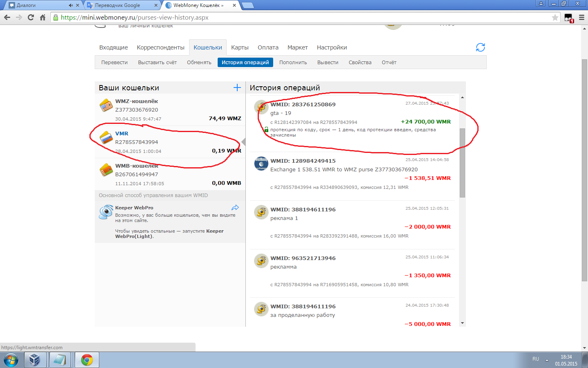Image resolution: width=588 pixels, height=368 pixels.
Task: Reload the page in Chrome
Action: (x=31, y=17)
